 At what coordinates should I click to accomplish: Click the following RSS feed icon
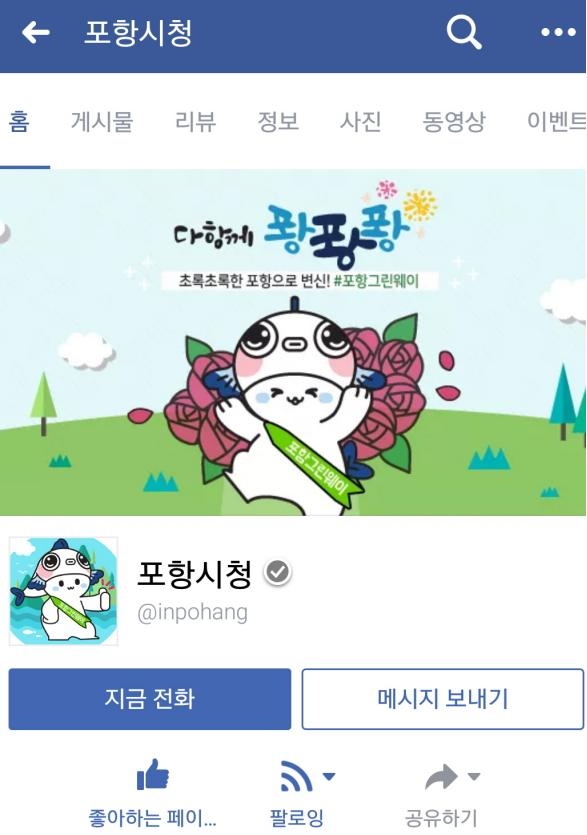pyautogui.click(x=296, y=776)
